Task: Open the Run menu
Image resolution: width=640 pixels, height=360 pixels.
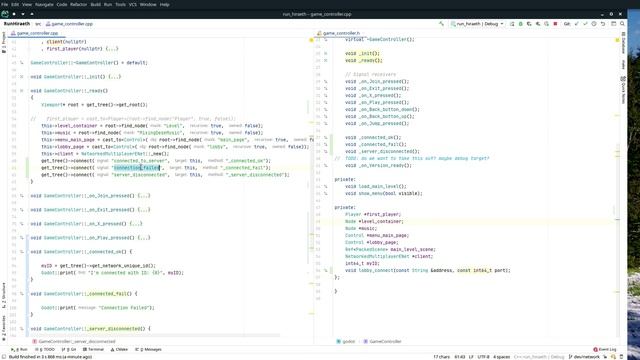Action: [108, 4]
